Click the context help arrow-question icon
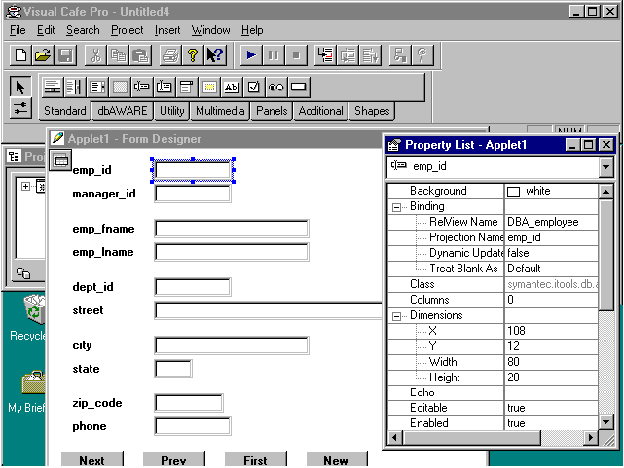The width and height of the screenshot is (624, 468). [x=215, y=55]
